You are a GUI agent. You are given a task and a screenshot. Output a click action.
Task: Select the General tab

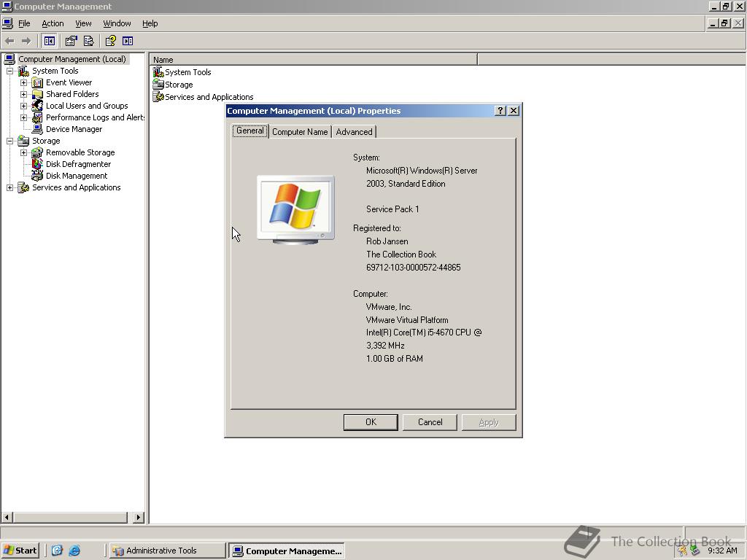click(250, 131)
